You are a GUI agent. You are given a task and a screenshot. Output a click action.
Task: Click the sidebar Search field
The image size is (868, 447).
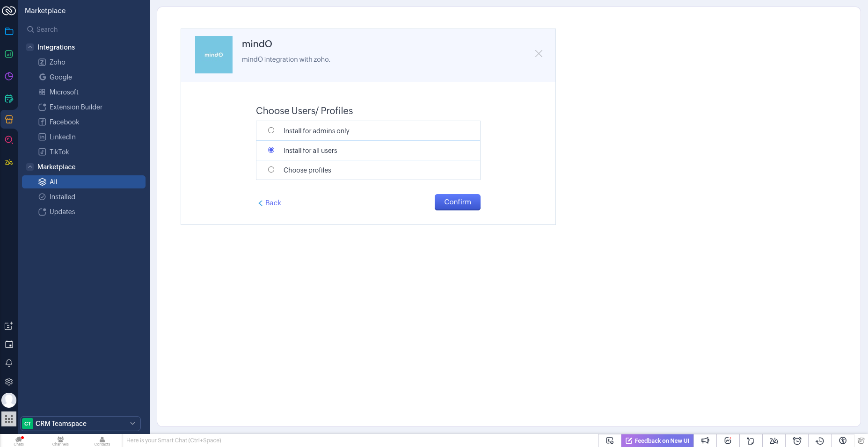[x=84, y=29]
